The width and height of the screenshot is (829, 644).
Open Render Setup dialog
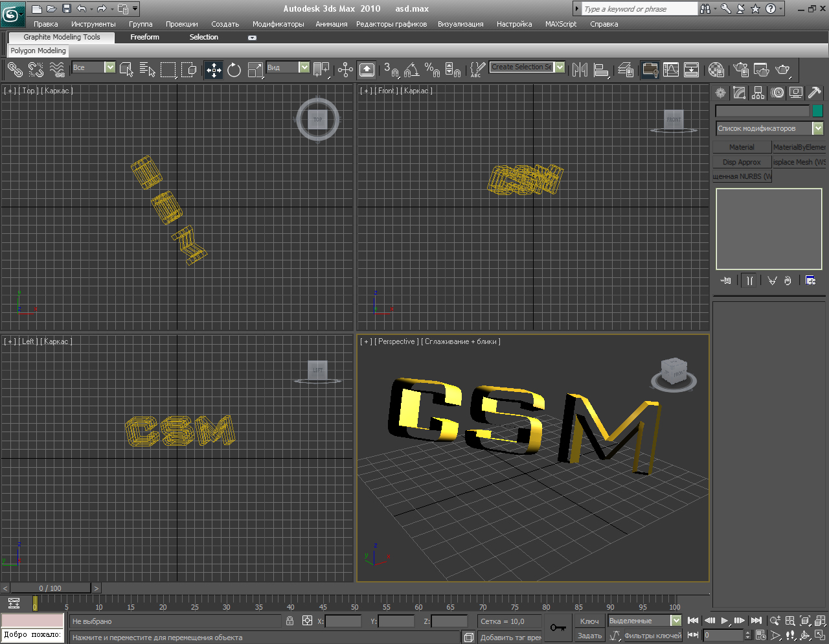(x=741, y=69)
